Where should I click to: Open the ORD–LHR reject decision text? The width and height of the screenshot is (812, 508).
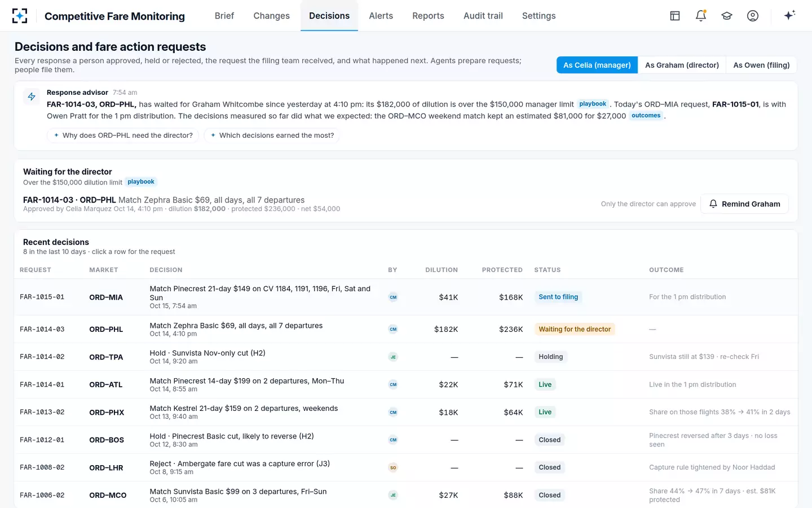pyautogui.click(x=240, y=463)
